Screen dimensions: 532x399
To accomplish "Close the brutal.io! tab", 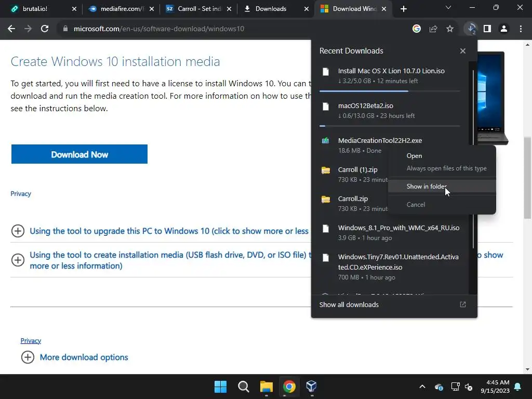I will (x=74, y=9).
